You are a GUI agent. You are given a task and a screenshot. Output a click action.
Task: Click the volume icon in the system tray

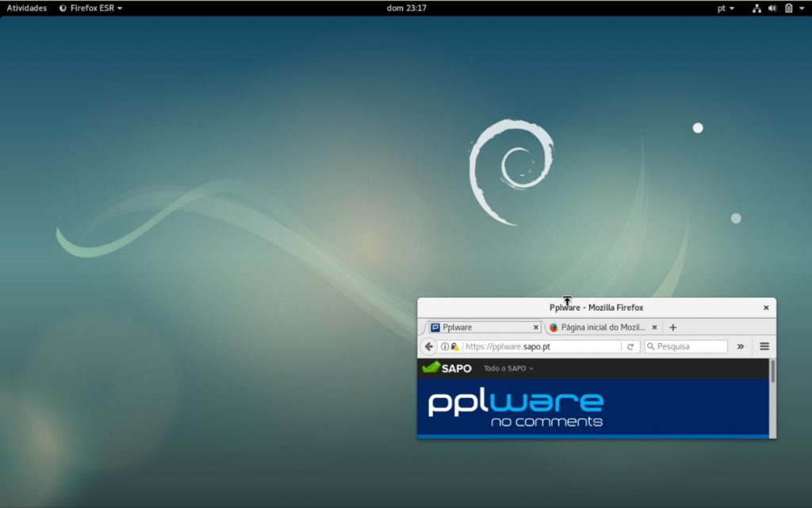772,8
